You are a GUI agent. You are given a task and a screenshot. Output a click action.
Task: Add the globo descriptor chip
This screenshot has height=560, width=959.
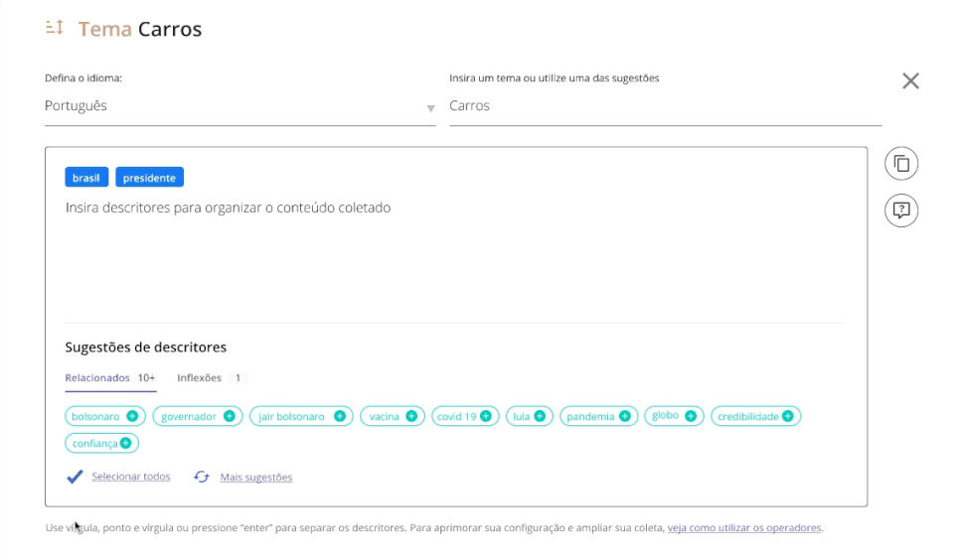coord(674,416)
